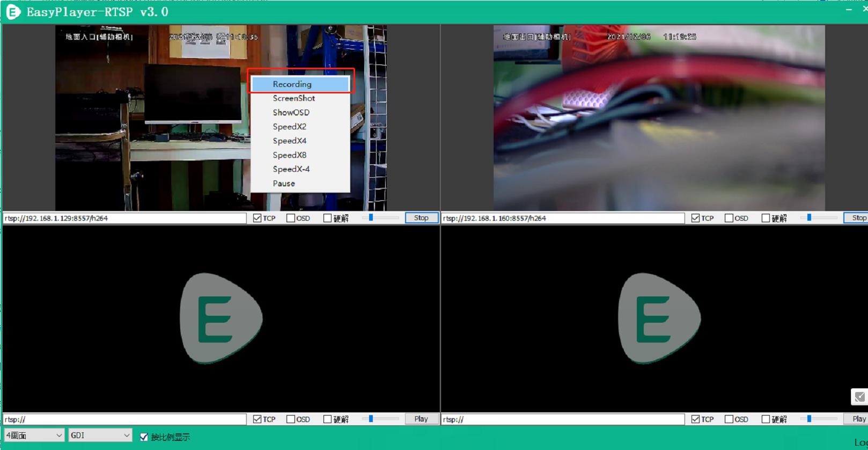This screenshot has height=450, width=868.
Task: Enable OSD checkbox of bottom-right player
Action: (729, 419)
